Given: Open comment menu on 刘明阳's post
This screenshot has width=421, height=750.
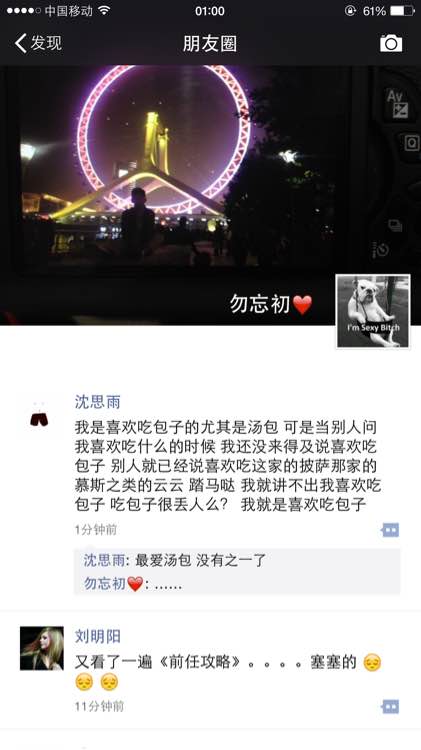Looking at the screenshot, I should coord(390,706).
